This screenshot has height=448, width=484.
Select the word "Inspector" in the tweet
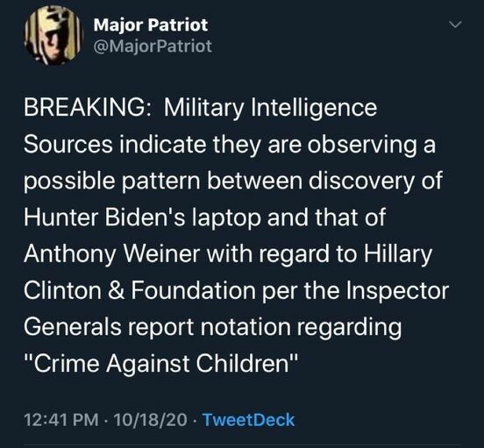(x=397, y=291)
